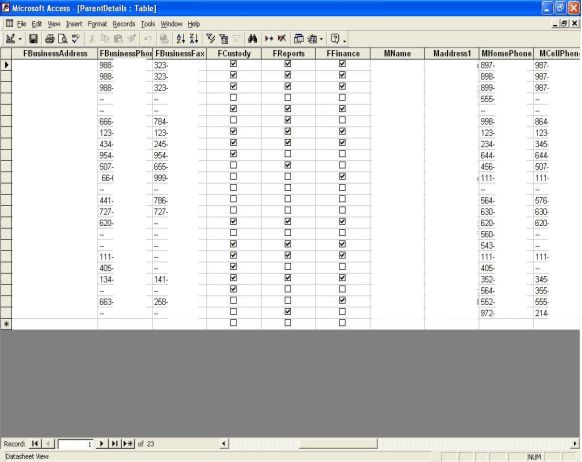The width and height of the screenshot is (582, 462).
Task: Uncheck FCustody in the 134- phone row
Action: pyautogui.click(x=233, y=278)
